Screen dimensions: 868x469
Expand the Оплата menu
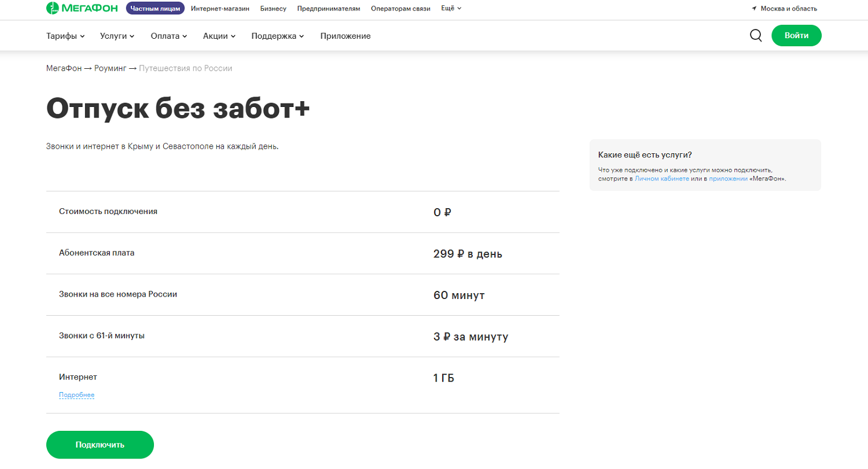pyautogui.click(x=169, y=36)
